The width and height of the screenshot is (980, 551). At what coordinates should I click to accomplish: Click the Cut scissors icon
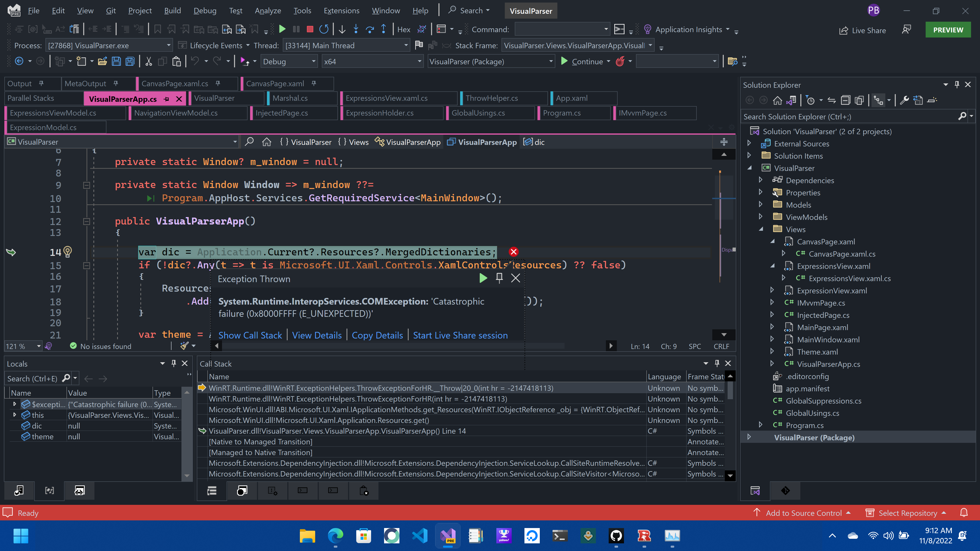point(149,61)
